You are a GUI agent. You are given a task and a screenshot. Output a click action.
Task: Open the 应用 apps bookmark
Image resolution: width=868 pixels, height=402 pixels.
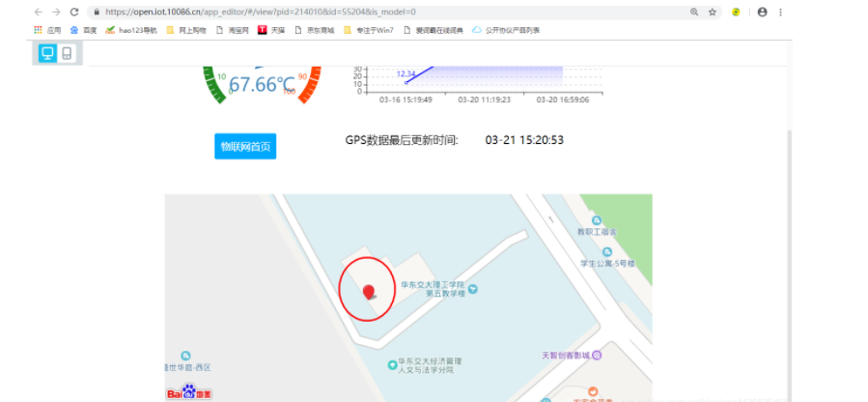47,30
